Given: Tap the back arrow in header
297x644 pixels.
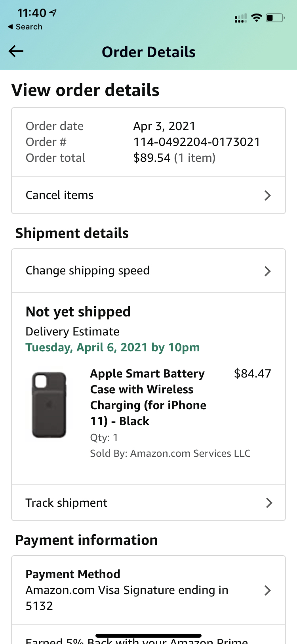Looking at the screenshot, I should (16, 51).
